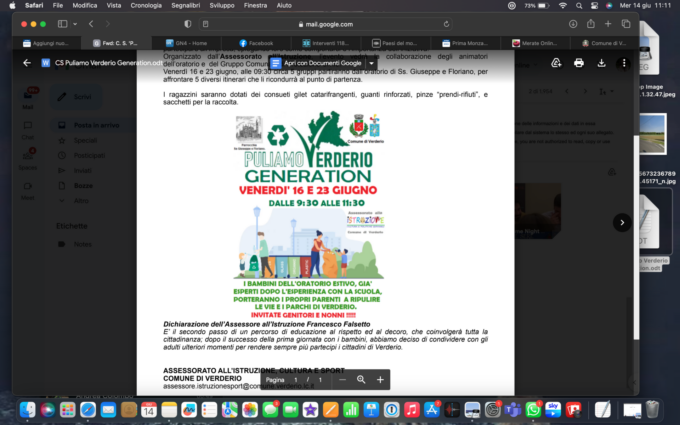Image resolution: width=680 pixels, height=425 pixels.
Task: Print the previewed document
Action: [x=579, y=63]
